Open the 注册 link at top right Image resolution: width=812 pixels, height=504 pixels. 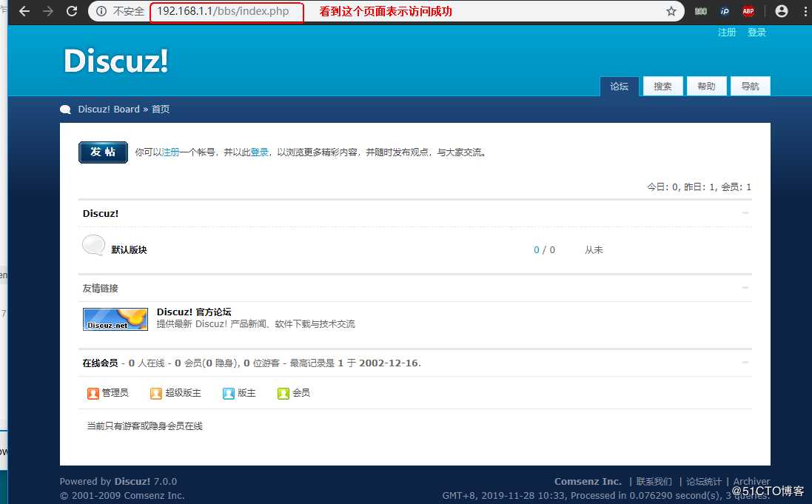727,32
